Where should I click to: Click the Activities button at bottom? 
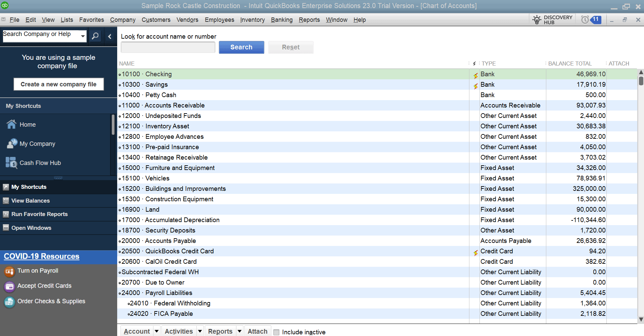coord(179,331)
